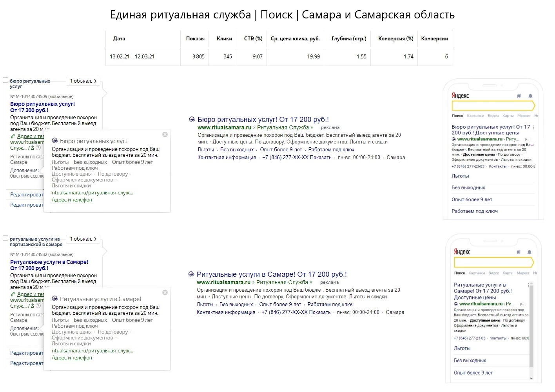Click favicon beside desktop ad 'Бюро ритуальных услуг! От 17 200 руб.!'
The image size is (555, 392).
pyautogui.click(x=192, y=120)
